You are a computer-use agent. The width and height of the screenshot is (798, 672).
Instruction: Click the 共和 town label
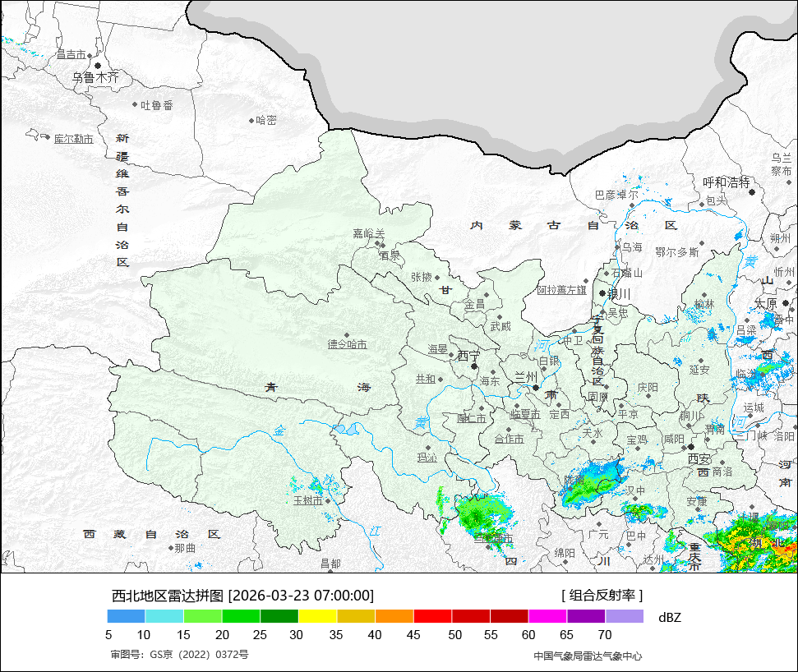tap(426, 379)
